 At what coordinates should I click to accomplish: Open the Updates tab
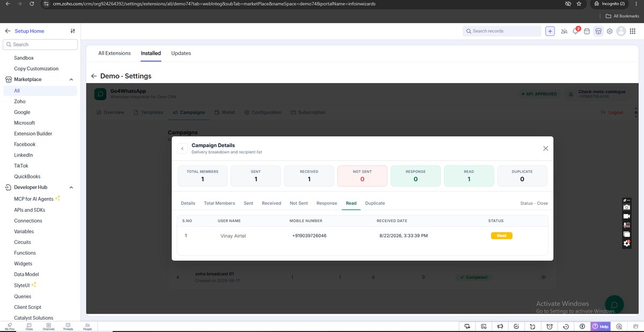tap(181, 53)
